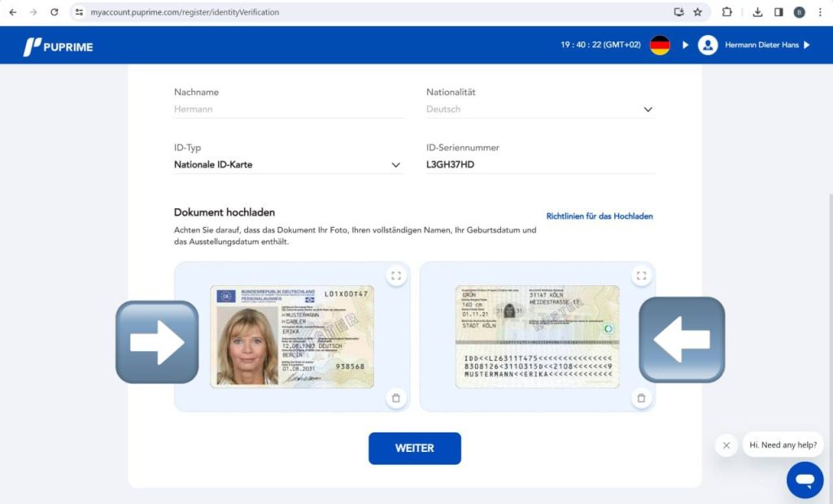Click the PUPRIME logo
This screenshot has height=504, width=833.
[58, 46]
